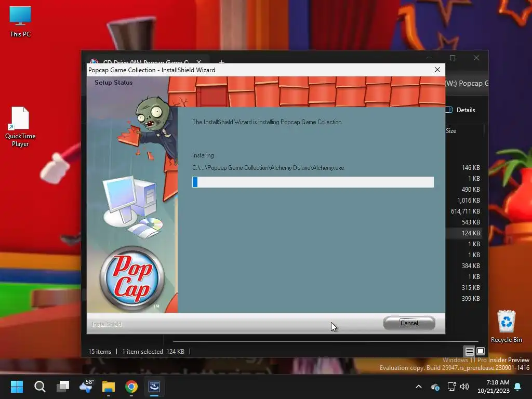Click '1 item selected 124 KB' status text
532x399 pixels.
coord(153,352)
